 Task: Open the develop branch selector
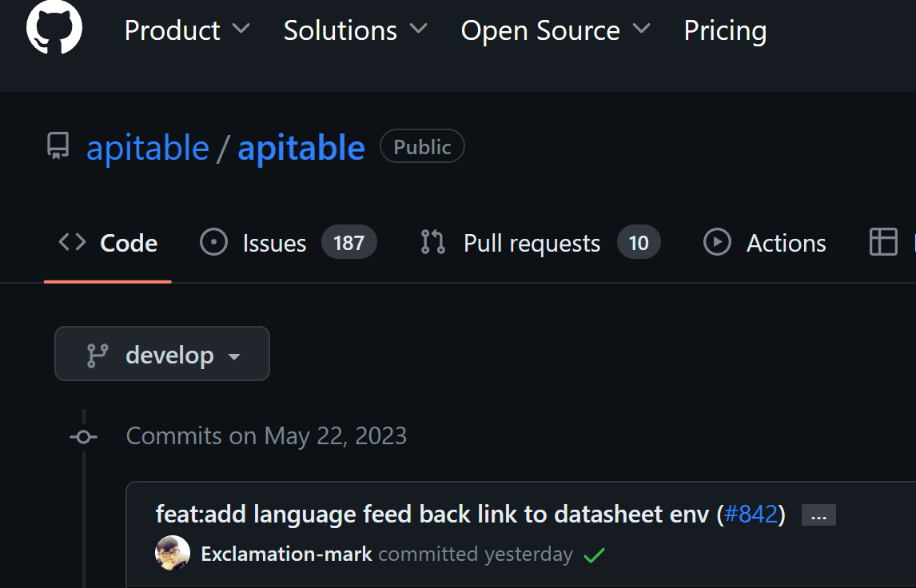[x=162, y=354]
